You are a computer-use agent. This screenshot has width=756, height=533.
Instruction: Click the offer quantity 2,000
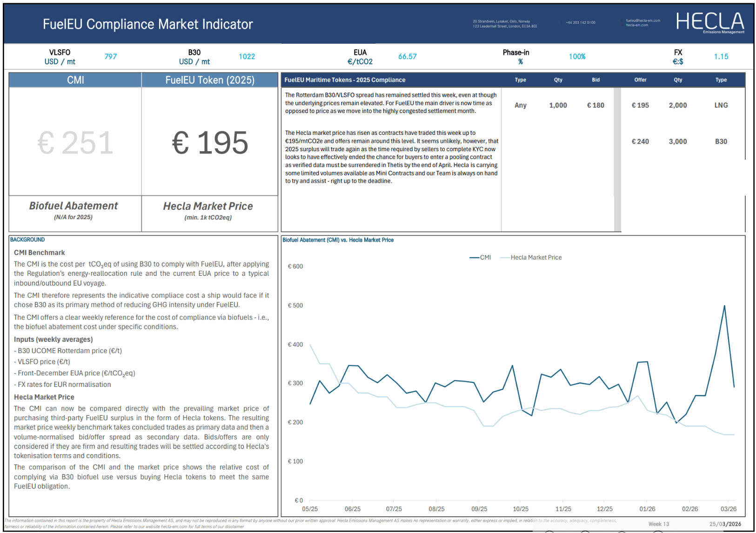tap(678, 106)
